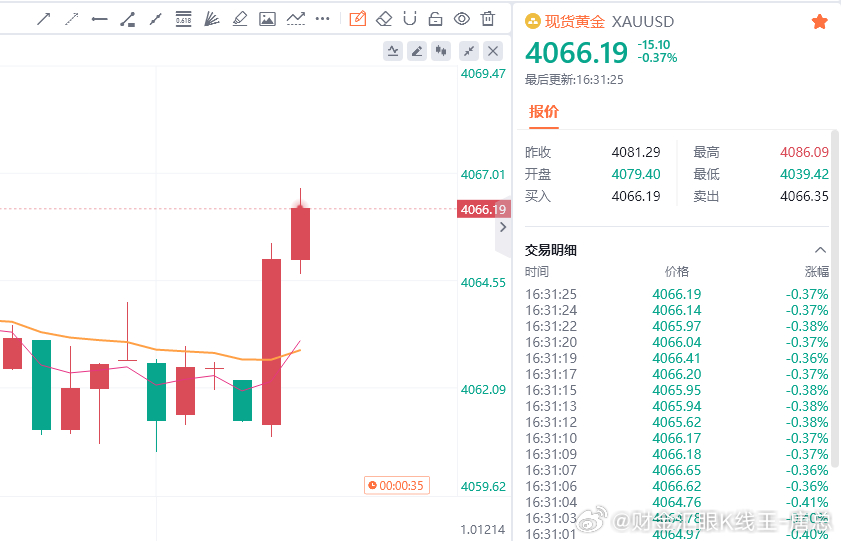Select the segment with price label tool

[128, 19]
